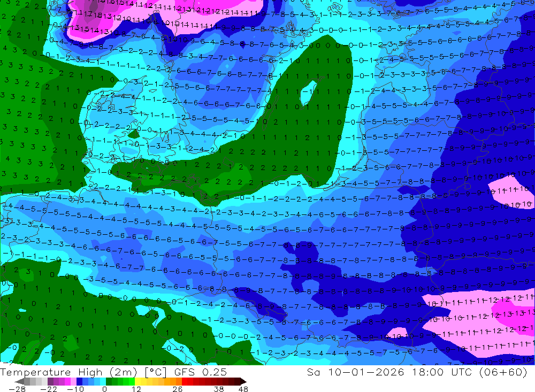535x392 pixels.
Task: Click the '(06+60)' forecast offset text
Action: [x=503, y=372]
